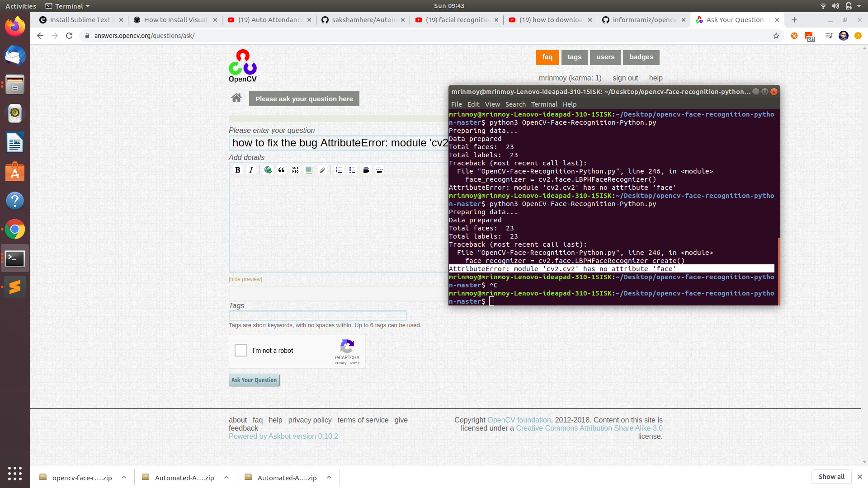Open the Search menu in Terminal window
The height and width of the screenshot is (488, 868).
(515, 104)
